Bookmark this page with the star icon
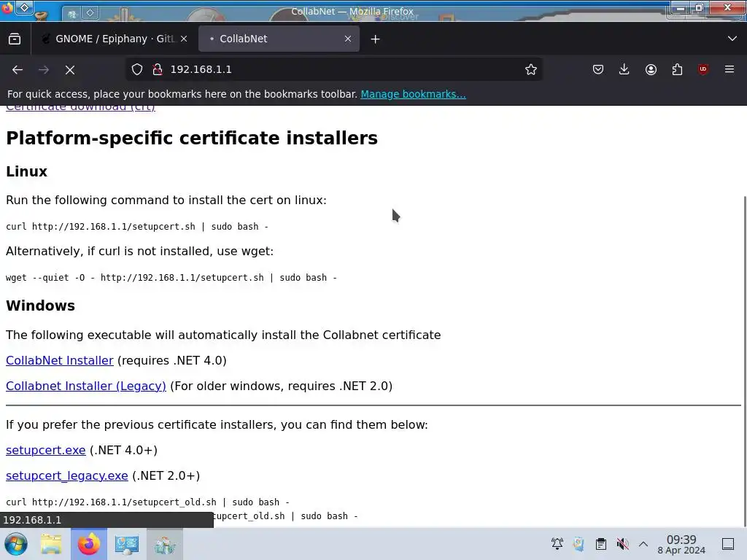The width and height of the screenshot is (747, 560). coord(531,69)
